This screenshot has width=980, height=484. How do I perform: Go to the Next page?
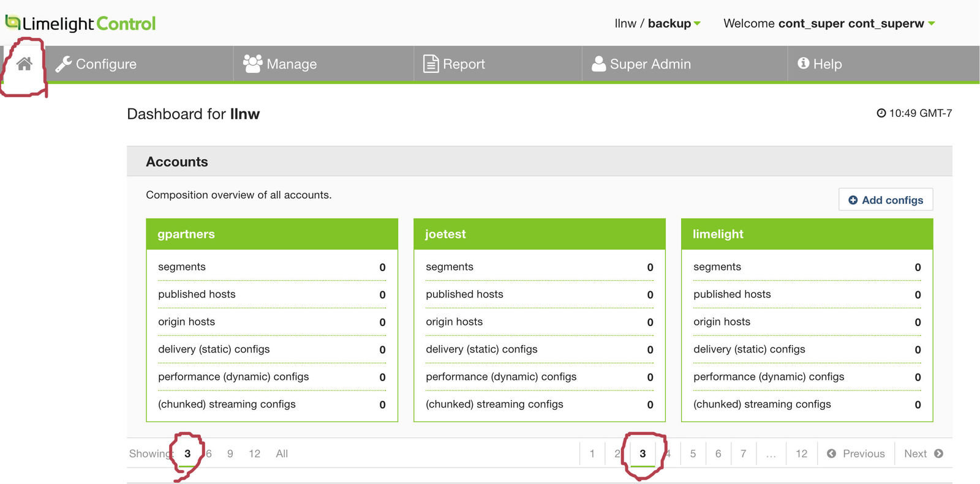coord(923,453)
